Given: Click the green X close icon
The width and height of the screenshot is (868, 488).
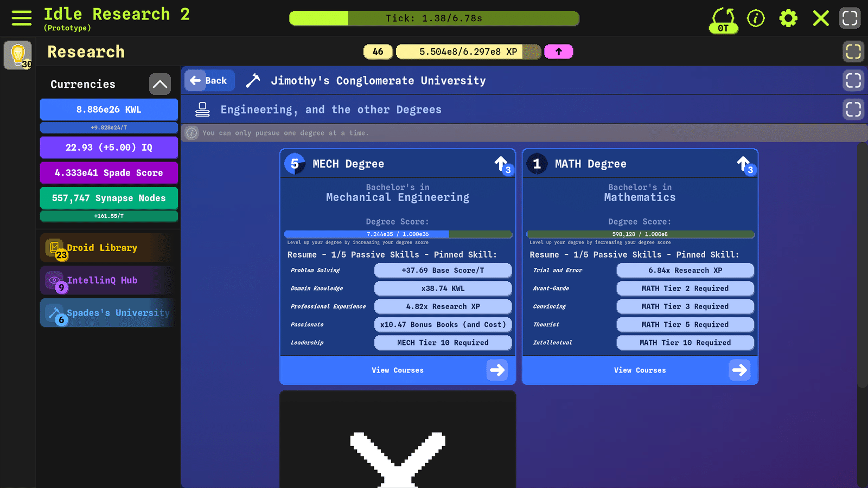Looking at the screenshot, I should coord(821,18).
